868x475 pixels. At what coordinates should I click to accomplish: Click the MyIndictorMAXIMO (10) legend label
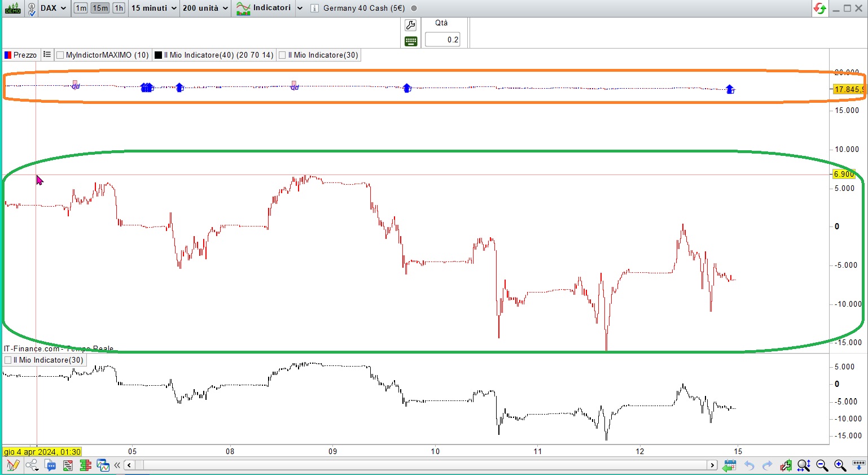pyautogui.click(x=107, y=55)
